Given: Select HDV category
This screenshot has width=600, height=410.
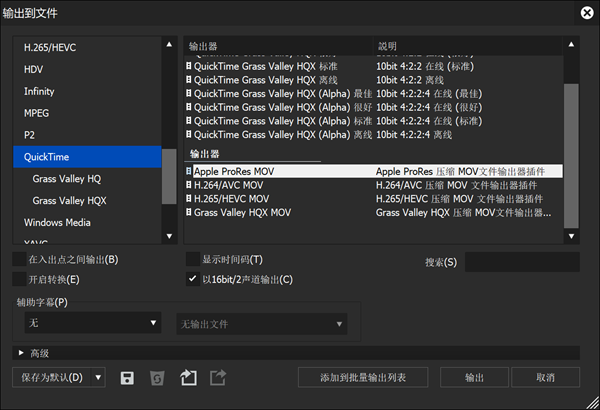Looking at the screenshot, I should [x=87, y=69].
